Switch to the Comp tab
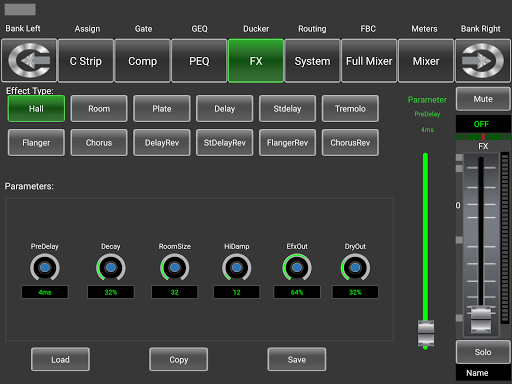This screenshot has height=384, width=512. coord(142,61)
